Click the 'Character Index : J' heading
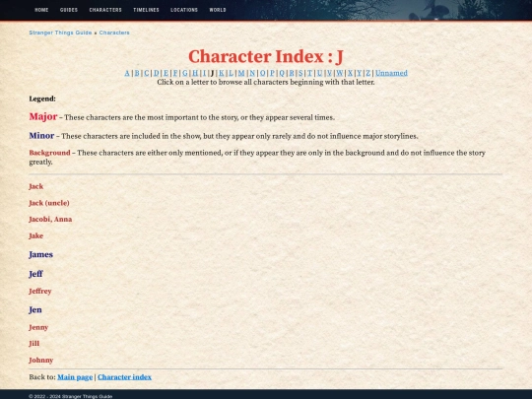This screenshot has width=532, height=399. click(266, 56)
